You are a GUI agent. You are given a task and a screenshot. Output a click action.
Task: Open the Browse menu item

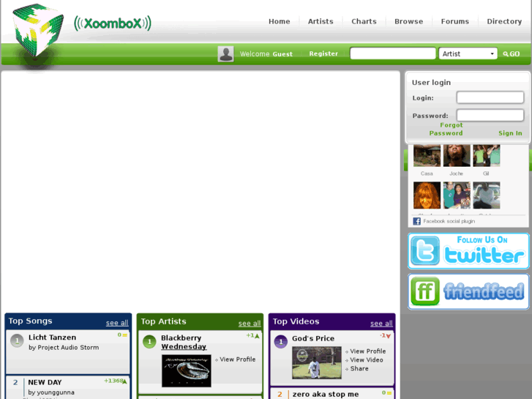pyautogui.click(x=409, y=21)
